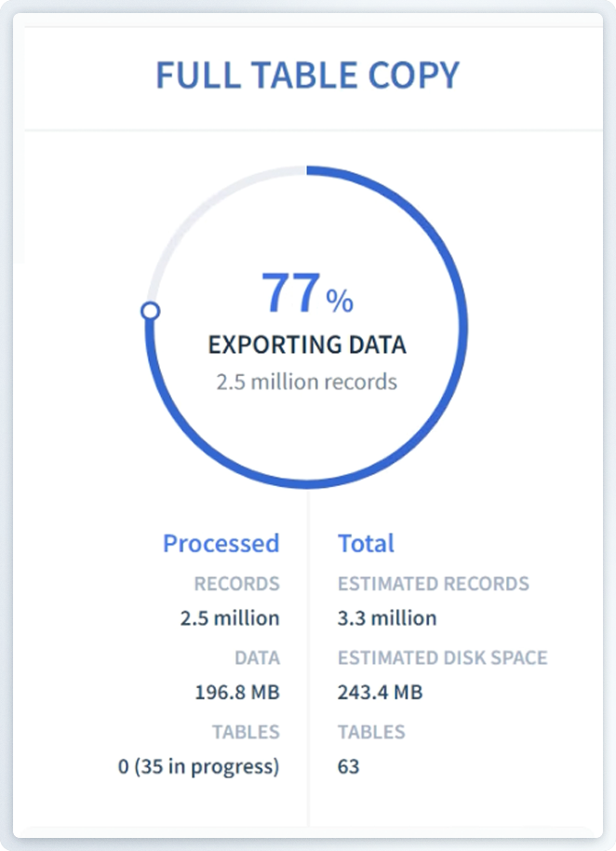Select the processed 2.5 million value
The width and height of the screenshot is (616, 851).
tap(230, 617)
